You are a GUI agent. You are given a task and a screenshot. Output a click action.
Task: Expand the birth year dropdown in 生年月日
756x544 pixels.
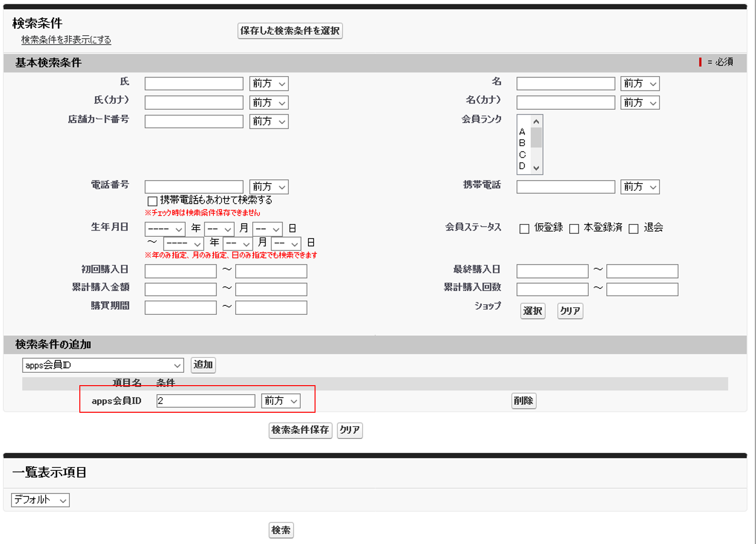(165, 229)
